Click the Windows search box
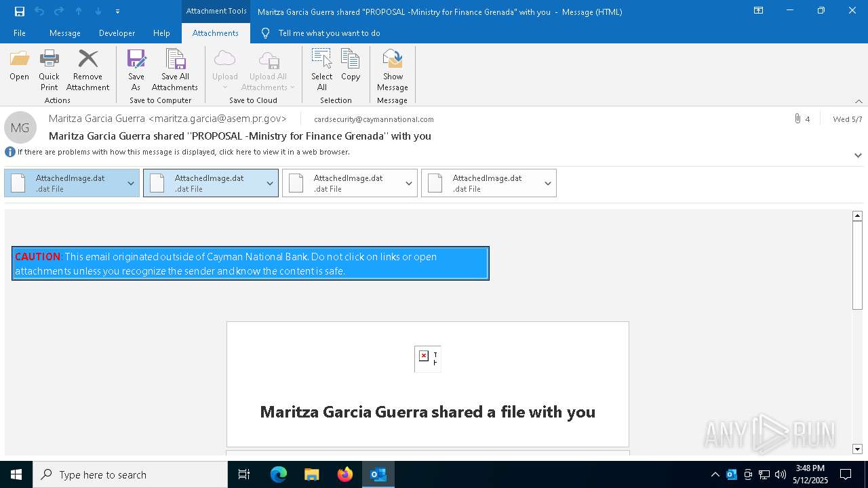The height and width of the screenshot is (488, 868). (130, 474)
